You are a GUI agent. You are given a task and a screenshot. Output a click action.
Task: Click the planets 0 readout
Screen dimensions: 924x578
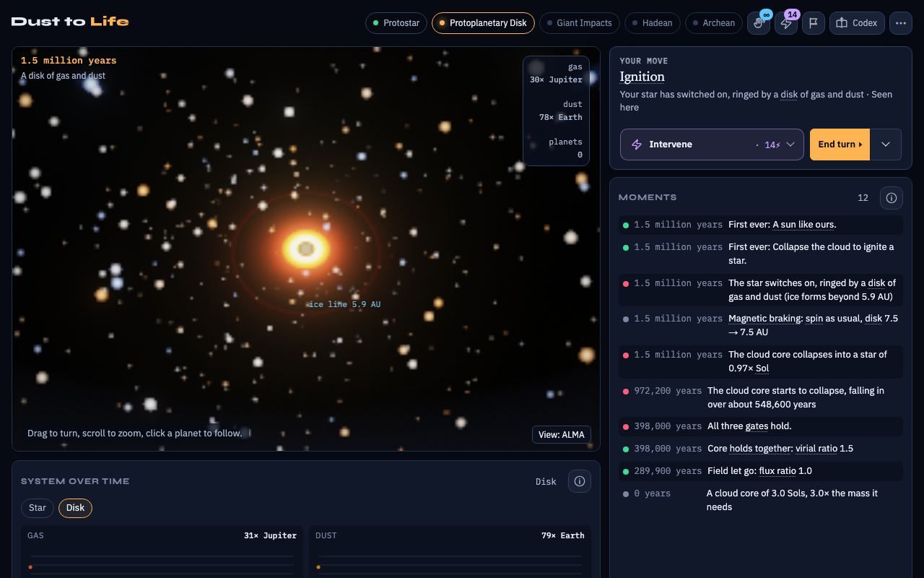pos(565,148)
